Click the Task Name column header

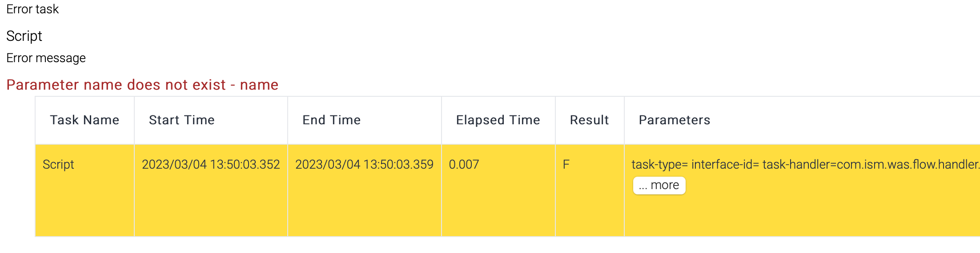[x=84, y=120]
